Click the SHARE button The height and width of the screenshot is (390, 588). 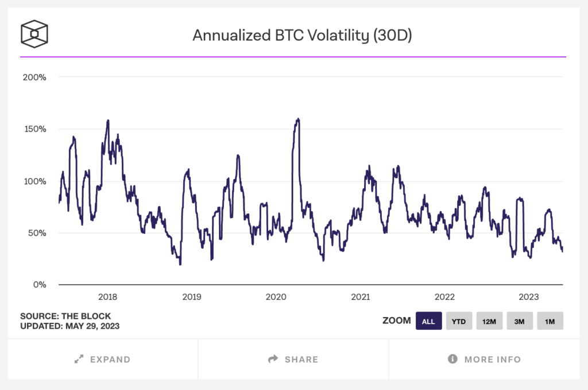pos(293,359)
